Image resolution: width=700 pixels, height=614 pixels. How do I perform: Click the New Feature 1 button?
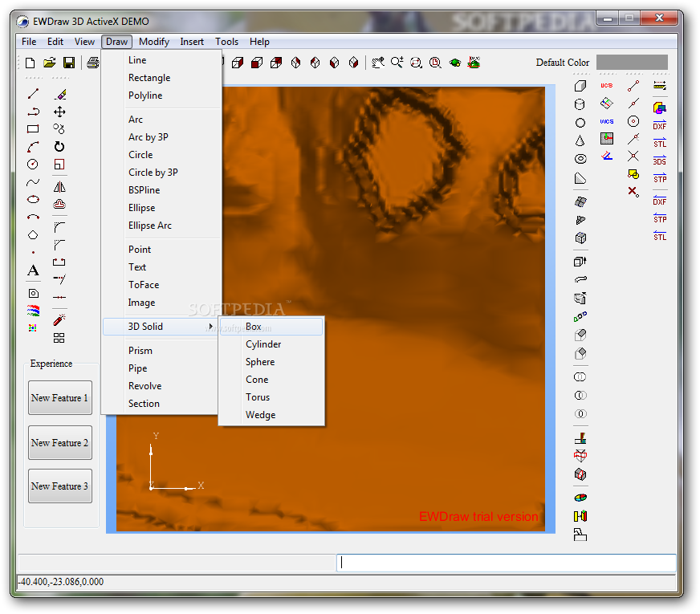(x=60, y=397)
